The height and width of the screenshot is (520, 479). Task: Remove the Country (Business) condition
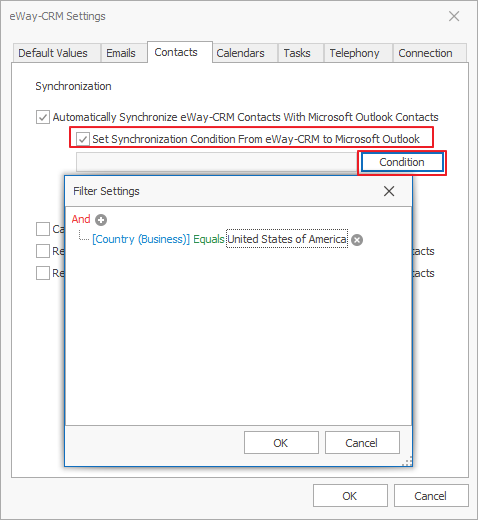pos(357,240)
